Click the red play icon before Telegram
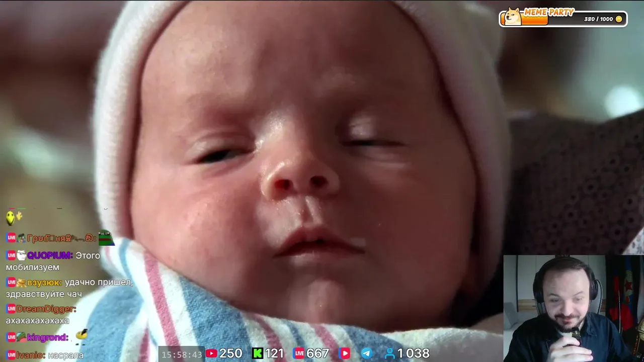 [345, 353]
